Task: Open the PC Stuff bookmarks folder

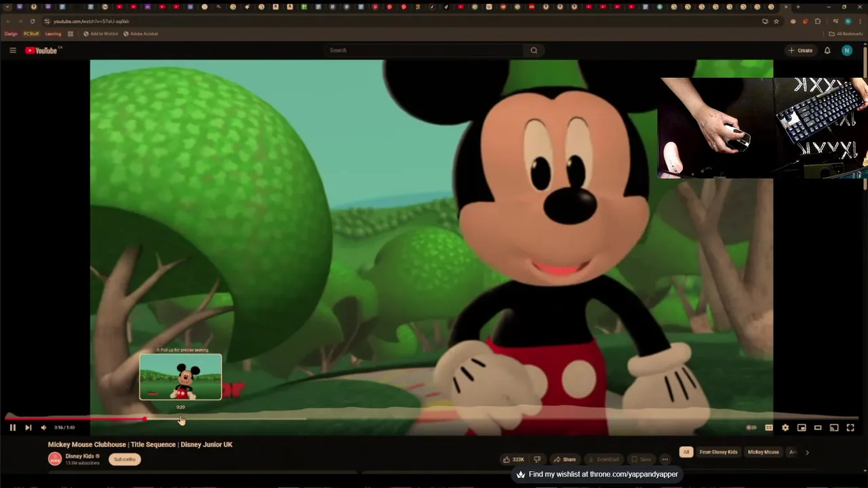Action: point(31,34)
